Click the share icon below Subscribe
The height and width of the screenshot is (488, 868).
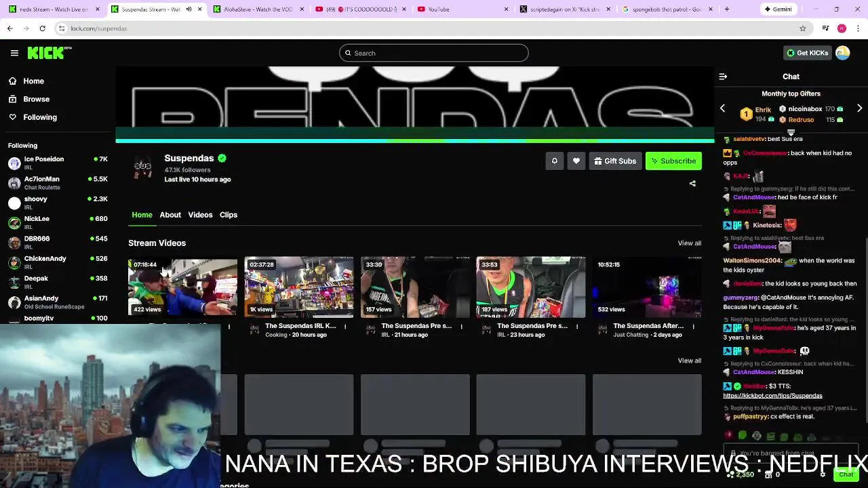click(x=692, y=184)
